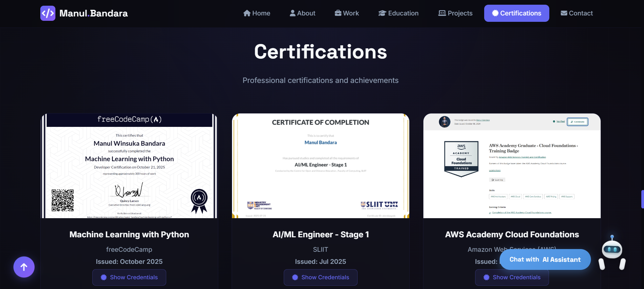
Task: Click the person icon beside About
Action: pos(293,13)
